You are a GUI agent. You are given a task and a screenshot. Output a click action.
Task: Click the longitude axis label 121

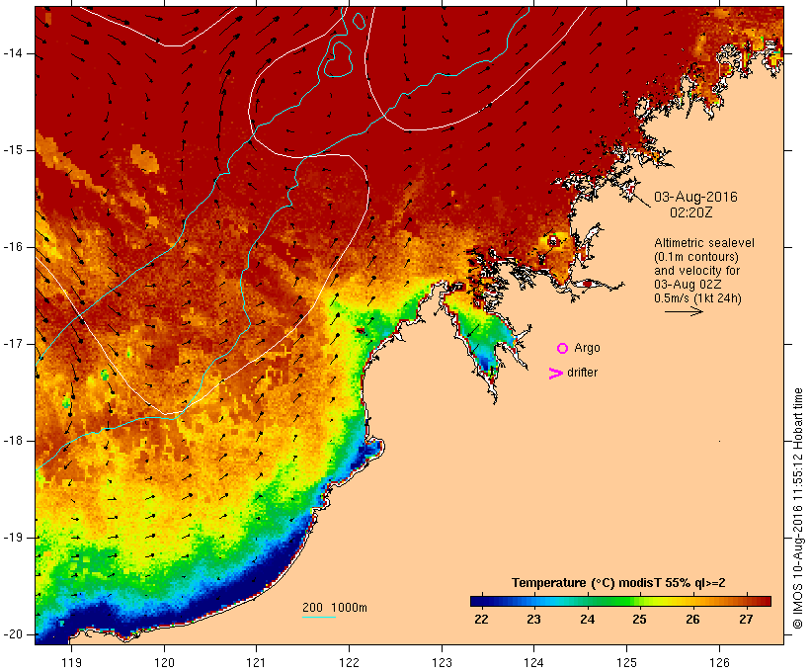pos(256,663)
